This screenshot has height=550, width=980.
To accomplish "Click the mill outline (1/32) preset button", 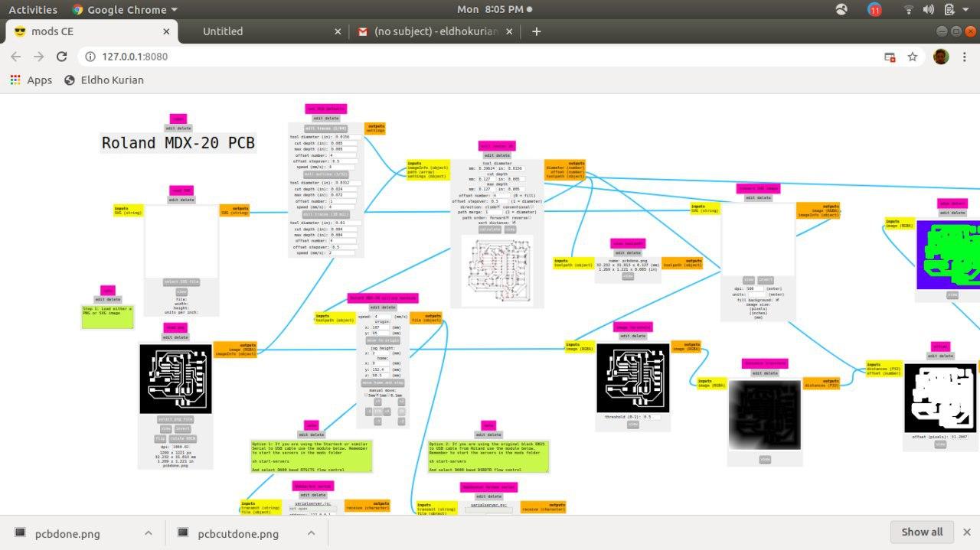I will point(326,174).
